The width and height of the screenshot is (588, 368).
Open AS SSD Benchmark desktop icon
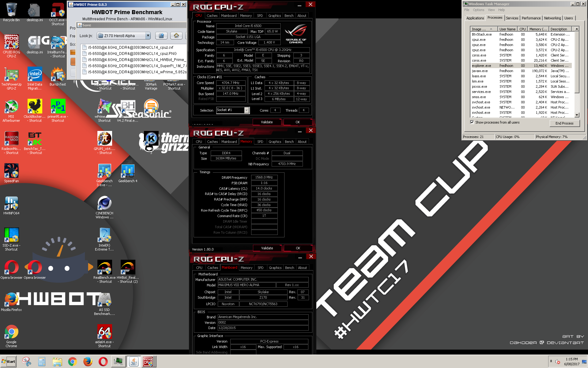[x=104, y=304]
